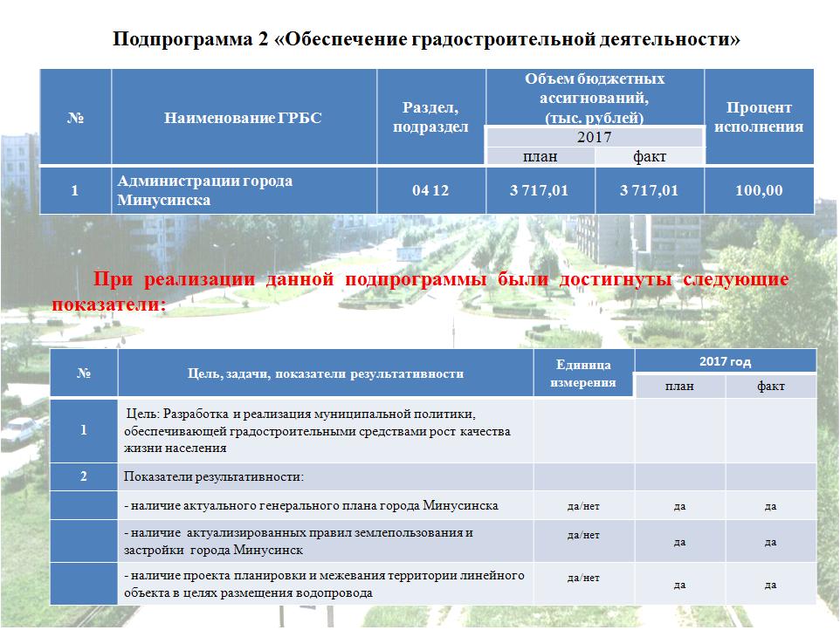840x630 pixels.
Task: Click the cell «Администрации города Минусинска»
Action: (244, 190)
